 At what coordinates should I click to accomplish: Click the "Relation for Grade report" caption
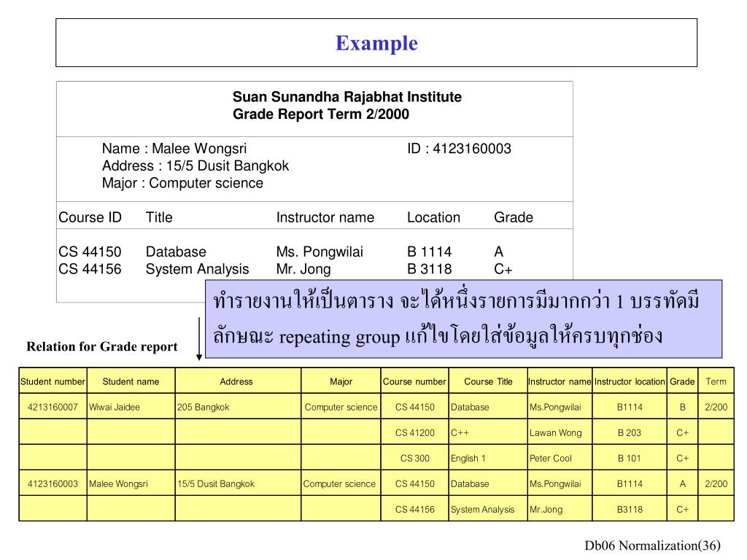tap(102, 346)
